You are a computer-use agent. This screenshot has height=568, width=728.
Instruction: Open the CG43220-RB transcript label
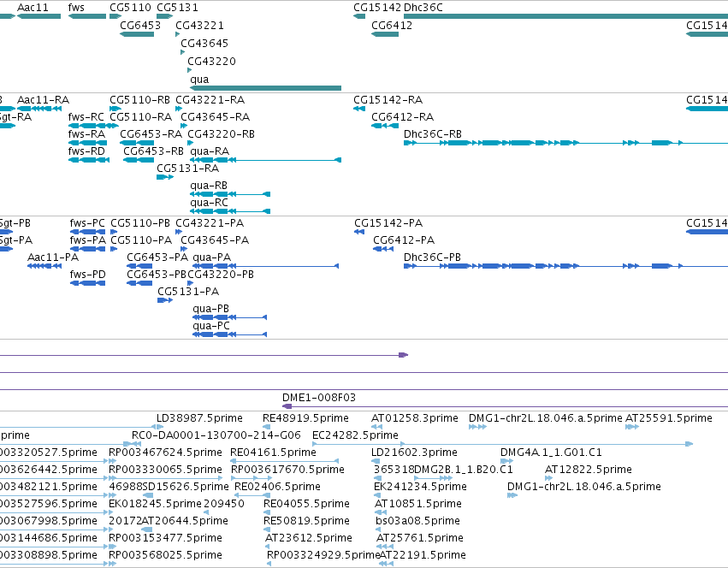click(x=221, y=134)
